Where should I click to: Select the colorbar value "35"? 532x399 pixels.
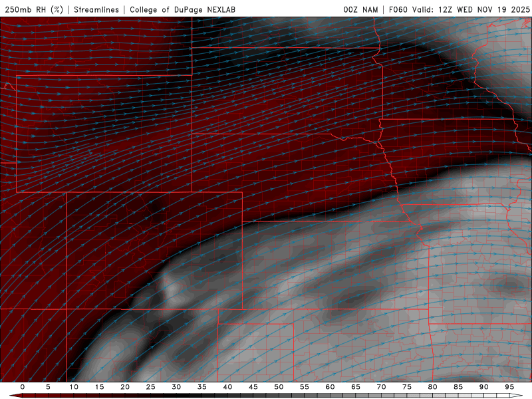(202, 387)
